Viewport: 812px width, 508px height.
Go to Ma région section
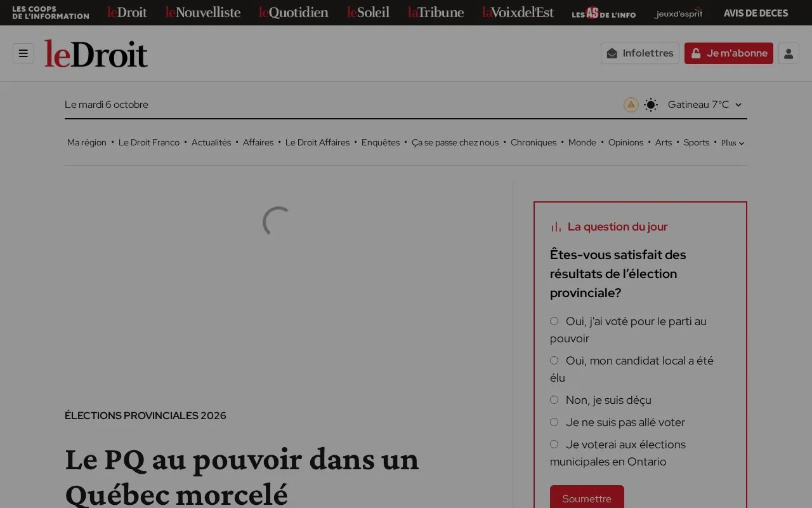(87, 143)
